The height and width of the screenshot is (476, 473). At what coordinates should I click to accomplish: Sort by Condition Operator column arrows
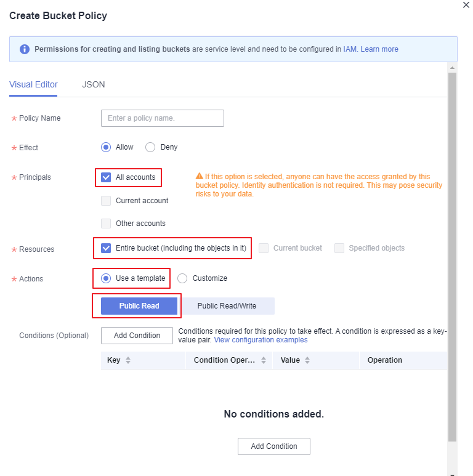(264, 360)
